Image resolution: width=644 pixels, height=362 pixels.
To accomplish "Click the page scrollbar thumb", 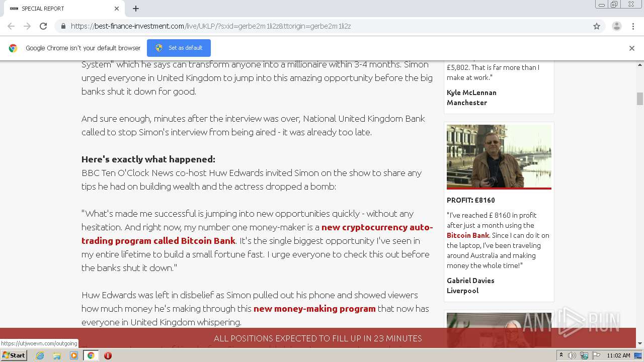I will click(x=640, y=99).
